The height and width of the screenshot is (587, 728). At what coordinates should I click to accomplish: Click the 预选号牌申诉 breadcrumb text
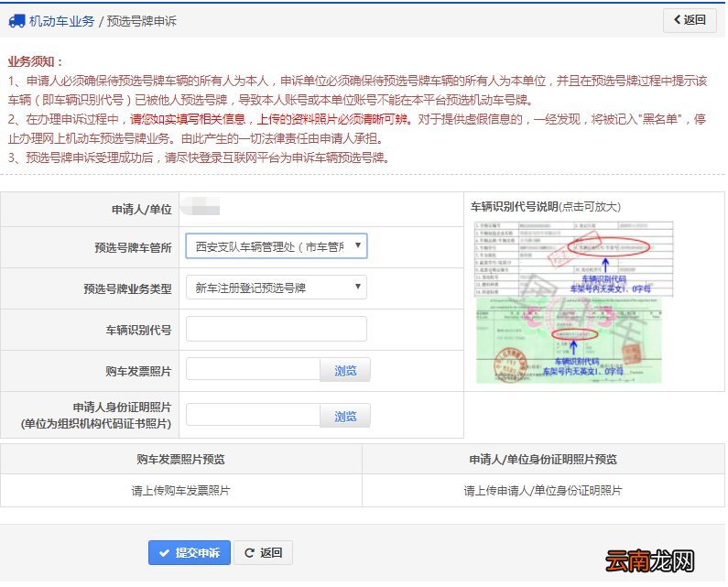(x=142, y=21)
